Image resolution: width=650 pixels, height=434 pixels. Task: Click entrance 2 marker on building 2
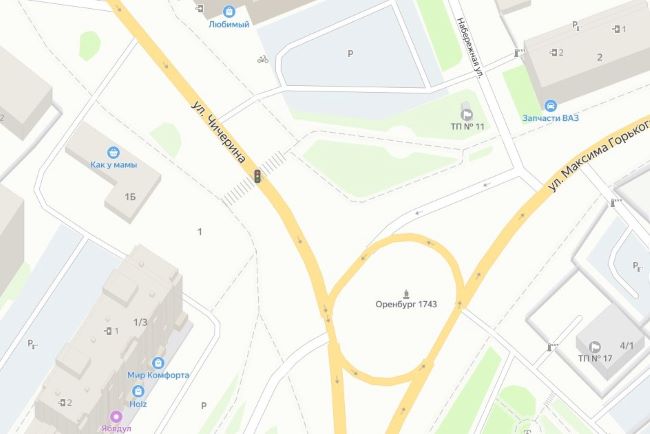point(557,53)
